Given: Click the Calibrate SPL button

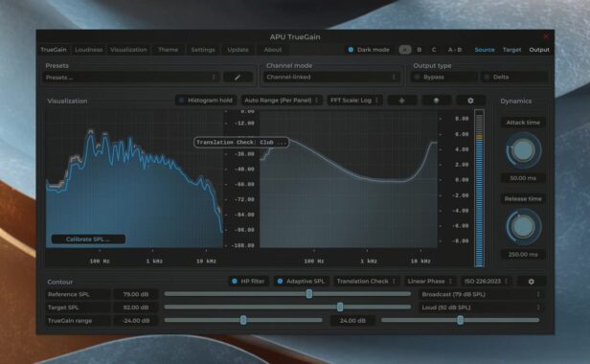Looking at the screenshot, I should click(88, 239).
